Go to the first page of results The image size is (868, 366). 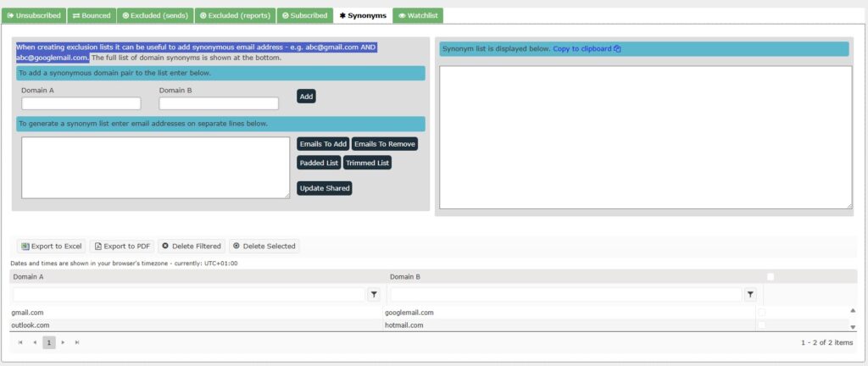coord(21,342)
